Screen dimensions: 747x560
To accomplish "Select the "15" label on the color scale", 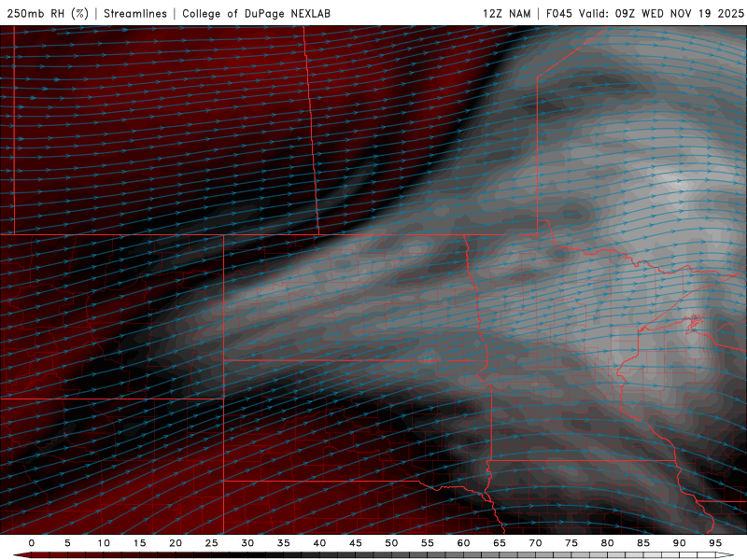I will click(x=139, y=543).
